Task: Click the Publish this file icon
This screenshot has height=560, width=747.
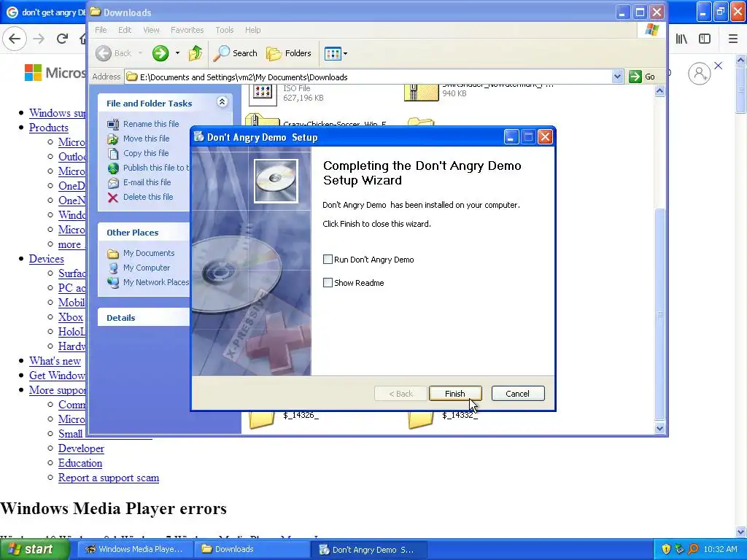Action: coord(113,168)
